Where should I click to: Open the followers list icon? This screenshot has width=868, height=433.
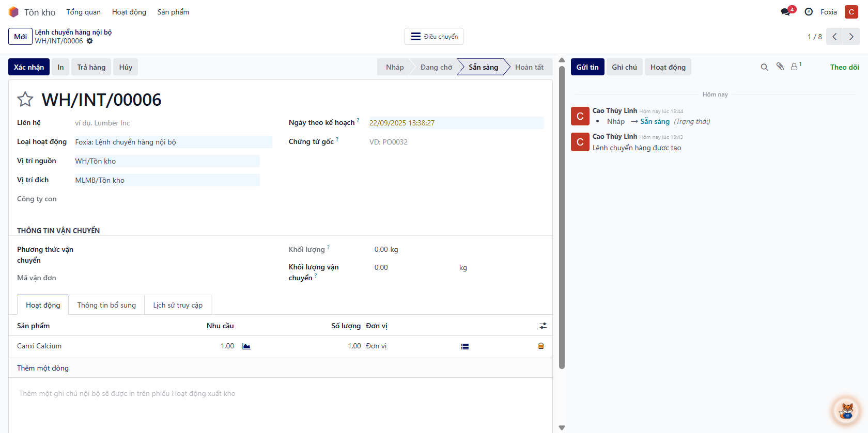pos(795,67)
